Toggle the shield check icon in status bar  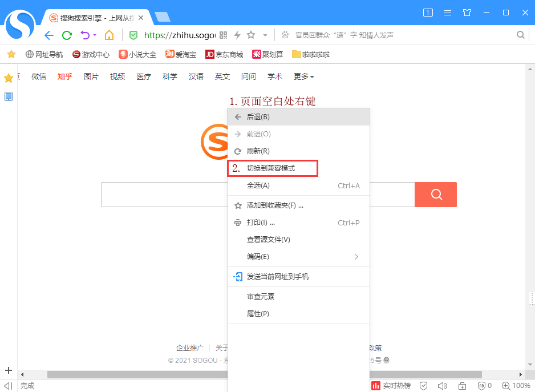pyautogui.click(x=424, y=386)
